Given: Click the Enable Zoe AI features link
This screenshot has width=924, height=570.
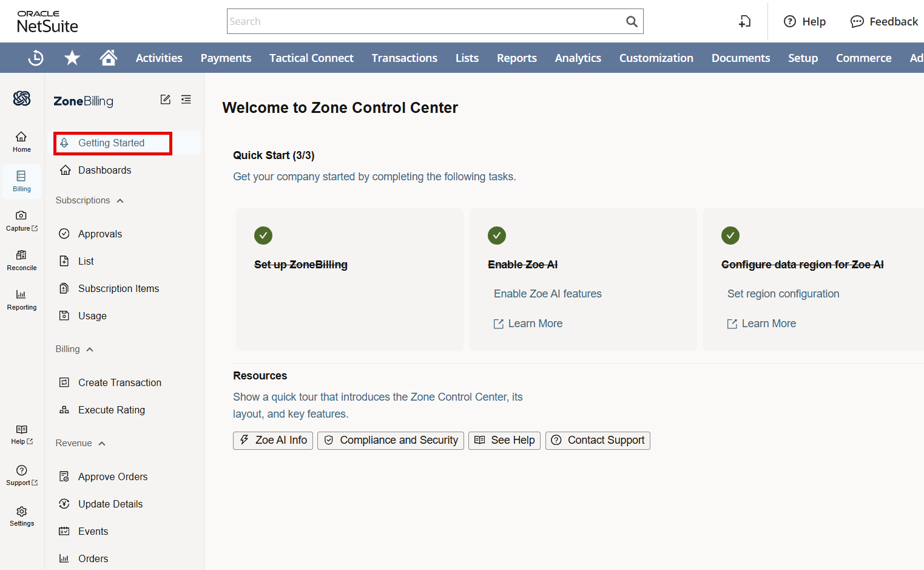Looking at the screenshot, I should pos(548,294).
